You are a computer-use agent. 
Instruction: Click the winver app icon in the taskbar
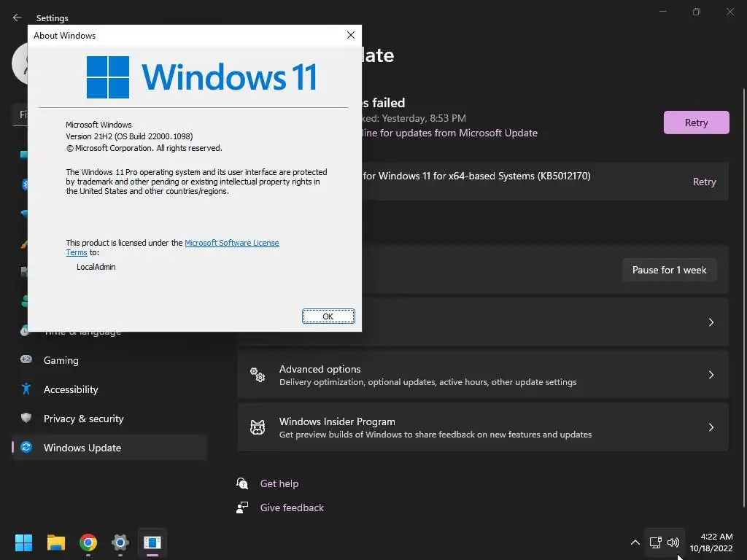tap(152, 542)
